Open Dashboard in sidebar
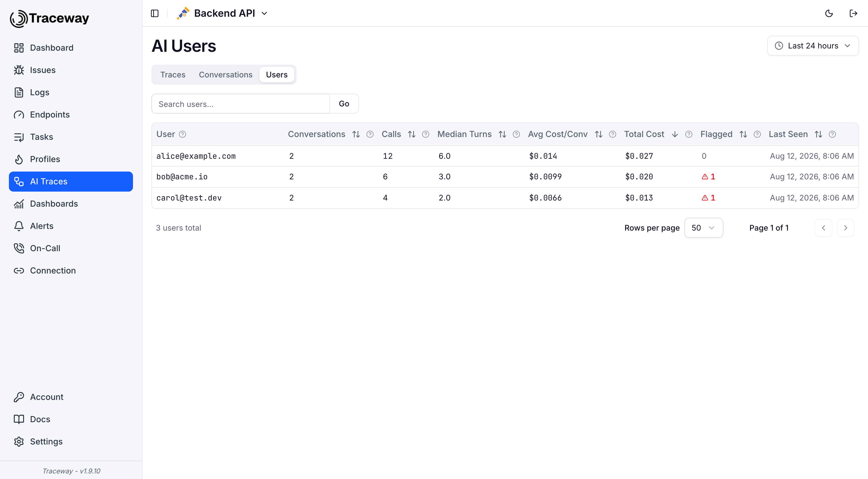The height and width of the screenshot is (479, 868). 71,48
